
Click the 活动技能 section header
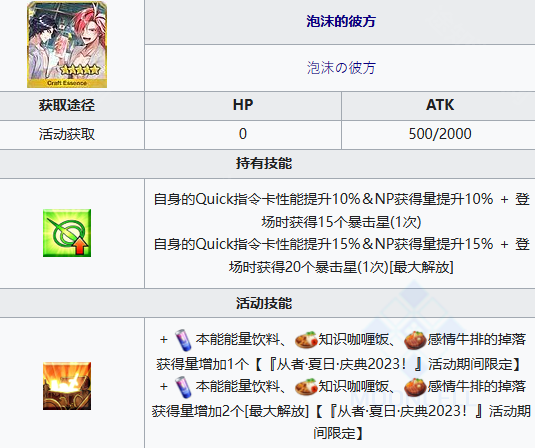(264, 303)
